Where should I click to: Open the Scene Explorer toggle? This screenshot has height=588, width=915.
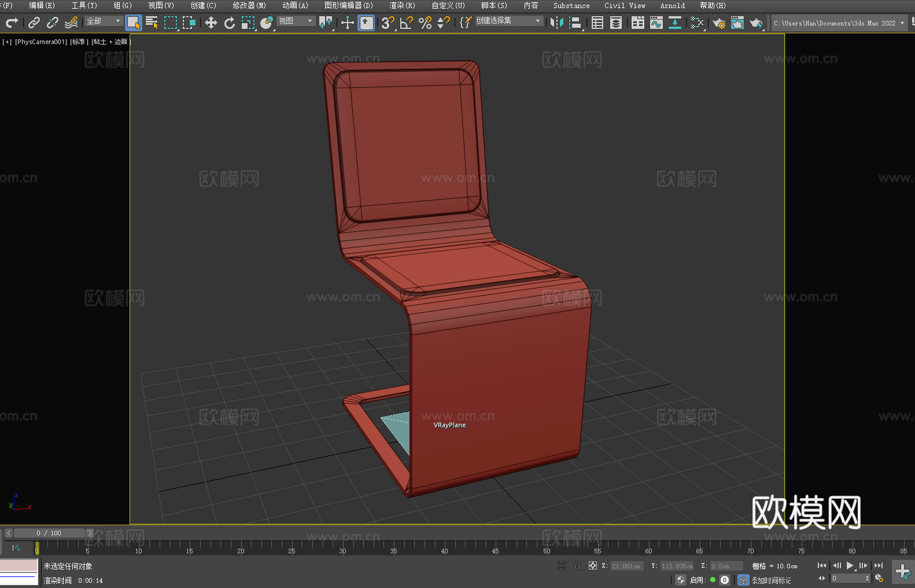[x=597, y=23]
